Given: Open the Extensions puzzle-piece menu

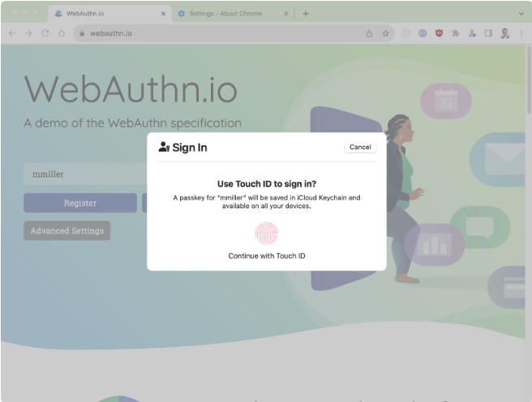Looking at the screenshot, I should (455, 33).
